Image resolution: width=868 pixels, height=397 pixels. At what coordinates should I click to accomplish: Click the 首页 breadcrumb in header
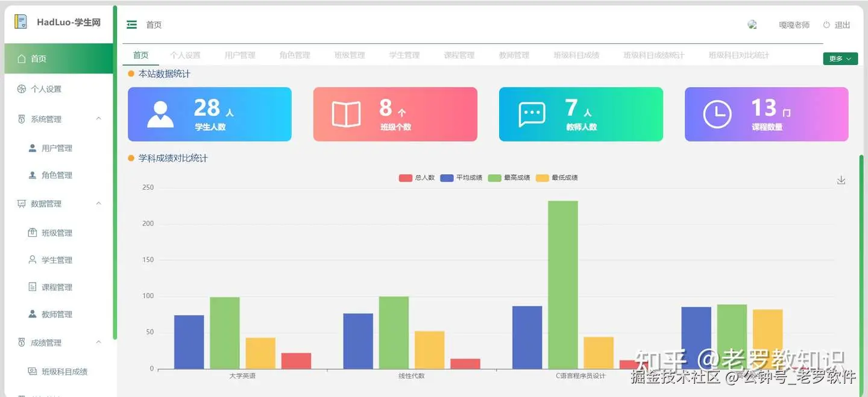[154, 25]
